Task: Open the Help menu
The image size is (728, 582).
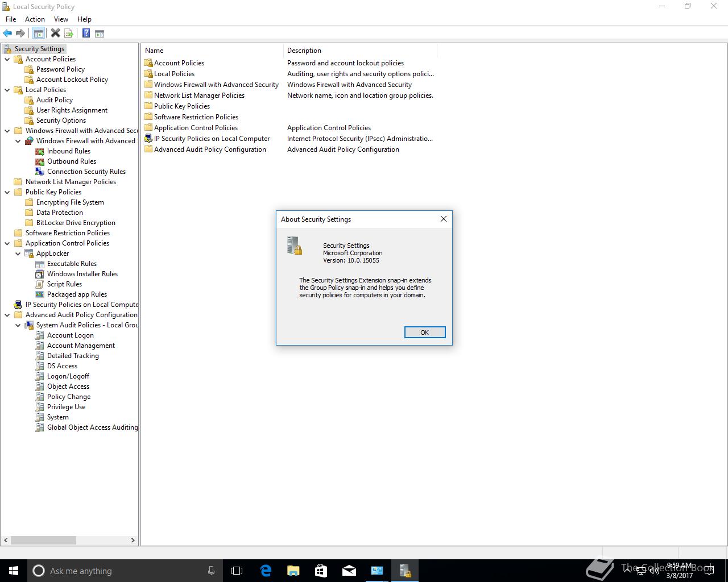Action: coord(84,19)
